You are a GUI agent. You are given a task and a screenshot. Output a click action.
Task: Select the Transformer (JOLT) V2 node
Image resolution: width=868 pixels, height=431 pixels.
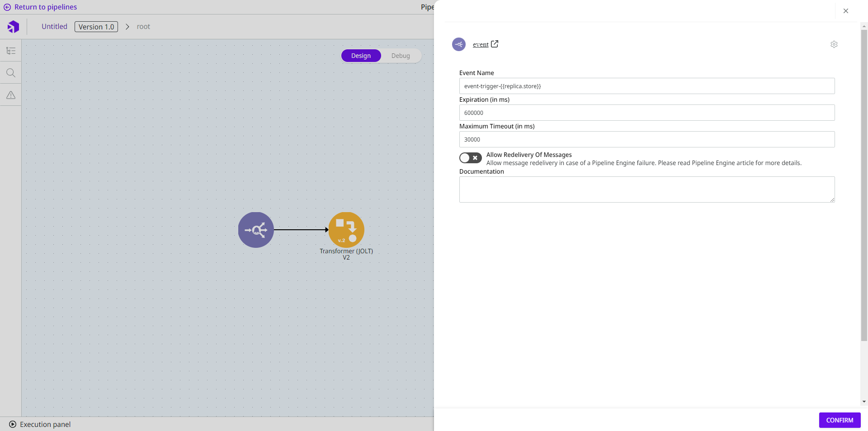point(346,230)
